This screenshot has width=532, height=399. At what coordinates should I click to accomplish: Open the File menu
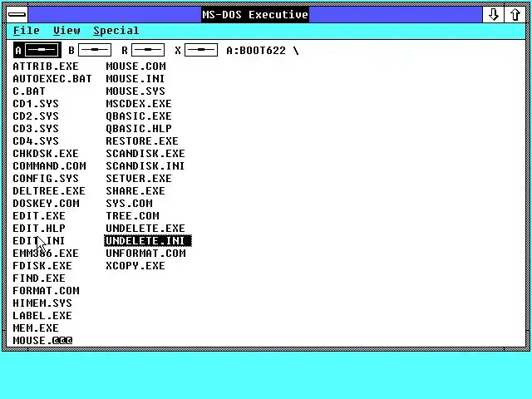[x=26, y=31]
